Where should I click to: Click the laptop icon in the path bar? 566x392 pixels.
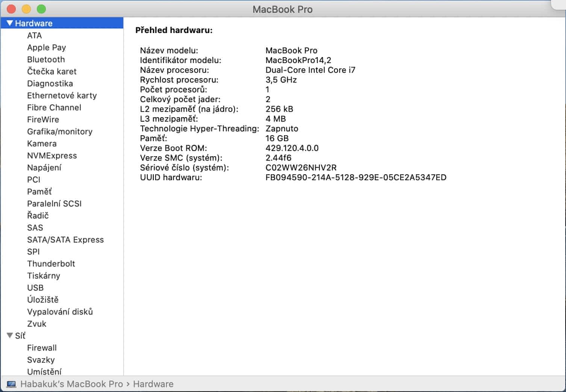click(x=11, y=384)
